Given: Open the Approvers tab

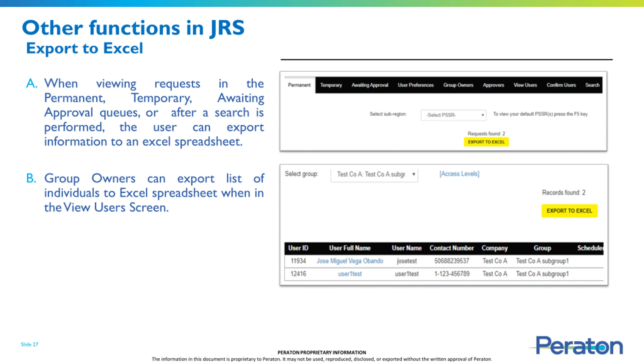Looking at the screenshot, I should click(493, 85).
